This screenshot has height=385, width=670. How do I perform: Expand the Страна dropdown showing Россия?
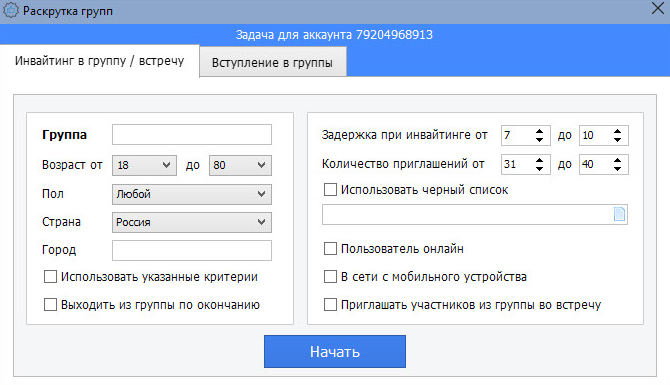click(x=192, y=222)
